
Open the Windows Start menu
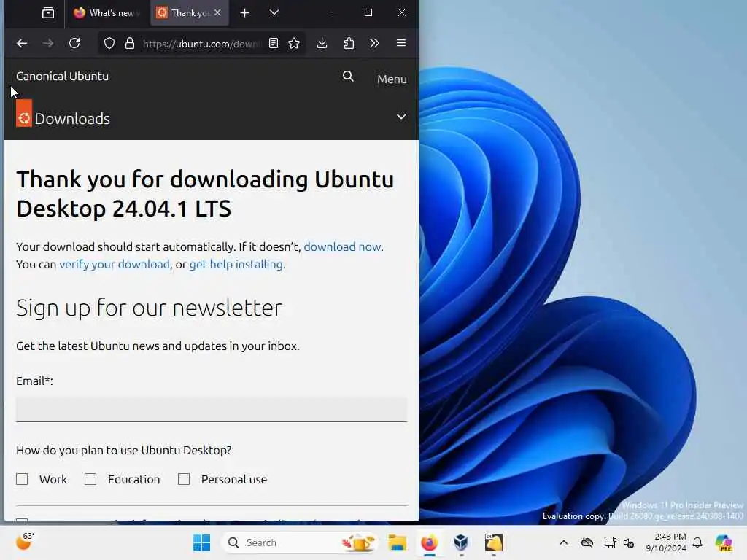[201, 542]
